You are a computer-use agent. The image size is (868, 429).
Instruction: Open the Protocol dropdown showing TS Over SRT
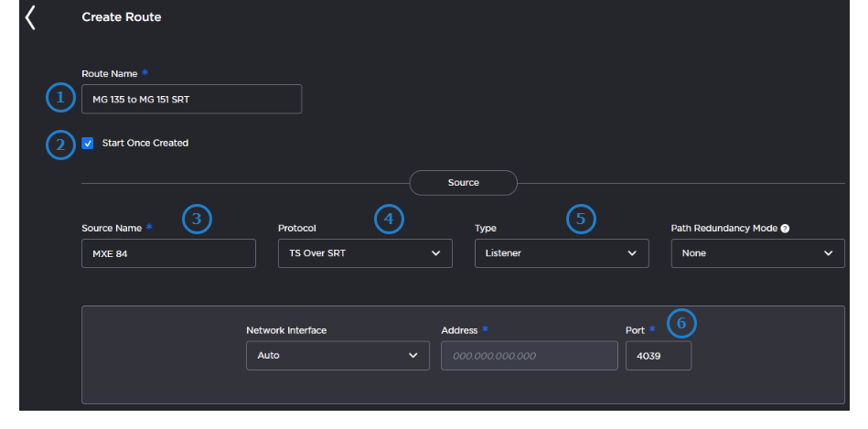click(365, 253)
